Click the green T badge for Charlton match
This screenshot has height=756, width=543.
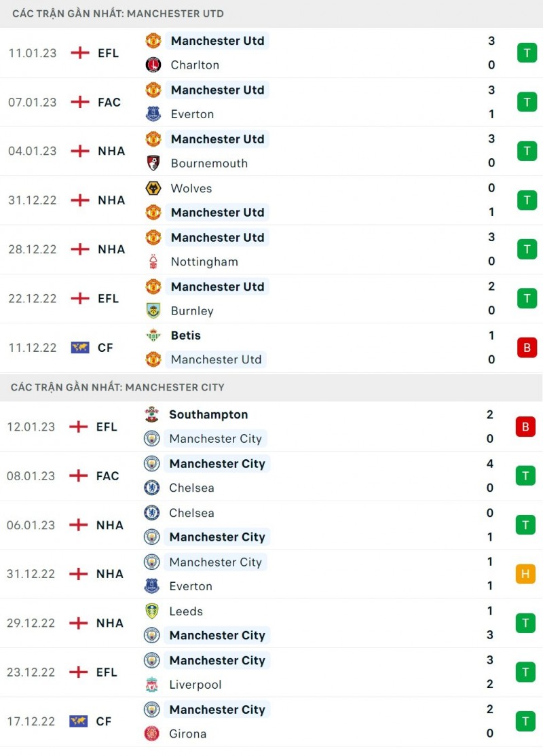(x=527, y=53)
